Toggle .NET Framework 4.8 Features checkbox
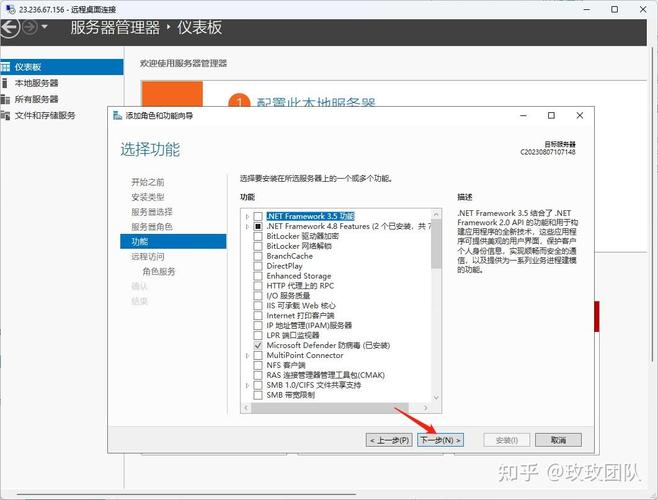Screen dimensions: 658x500 point(258,226)
